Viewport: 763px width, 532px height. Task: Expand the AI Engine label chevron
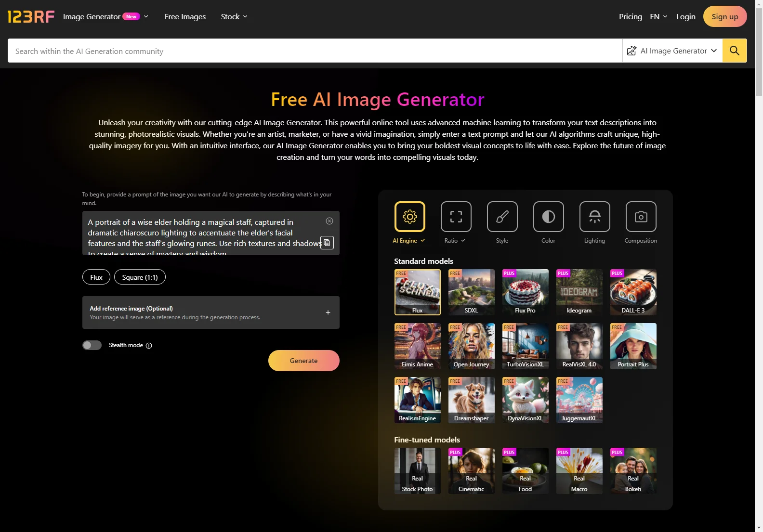click(x=423, y=240)
